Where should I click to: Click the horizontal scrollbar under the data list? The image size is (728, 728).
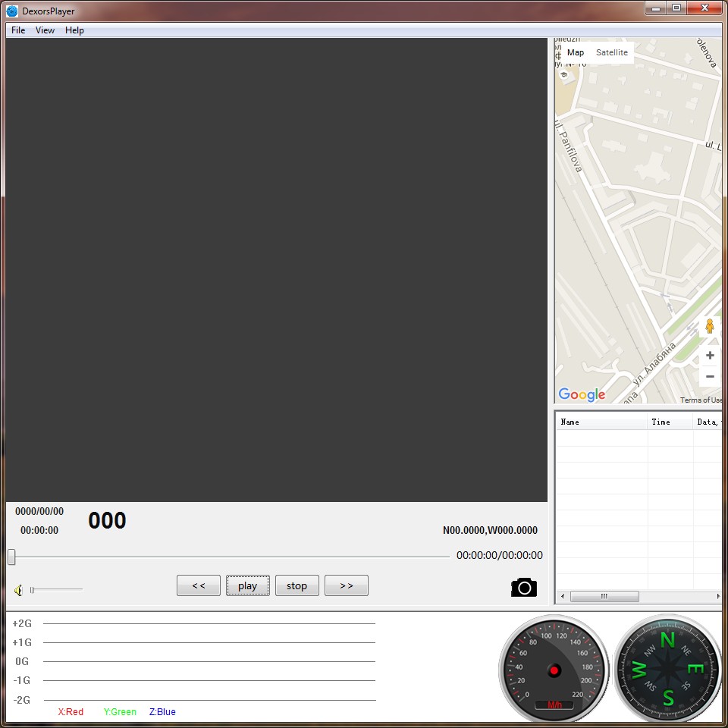(604, 596)
